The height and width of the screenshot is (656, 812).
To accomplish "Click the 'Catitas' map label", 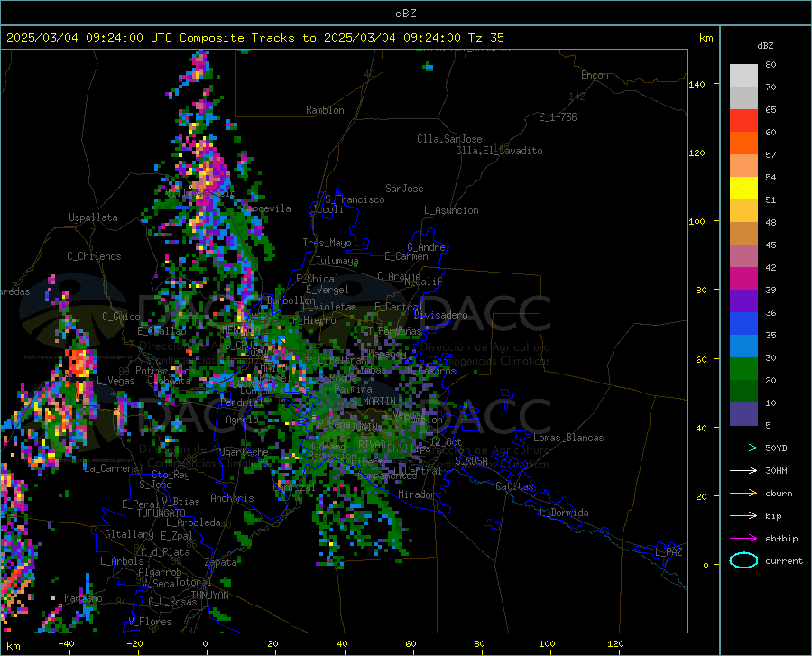I will (x=514, y=486).
